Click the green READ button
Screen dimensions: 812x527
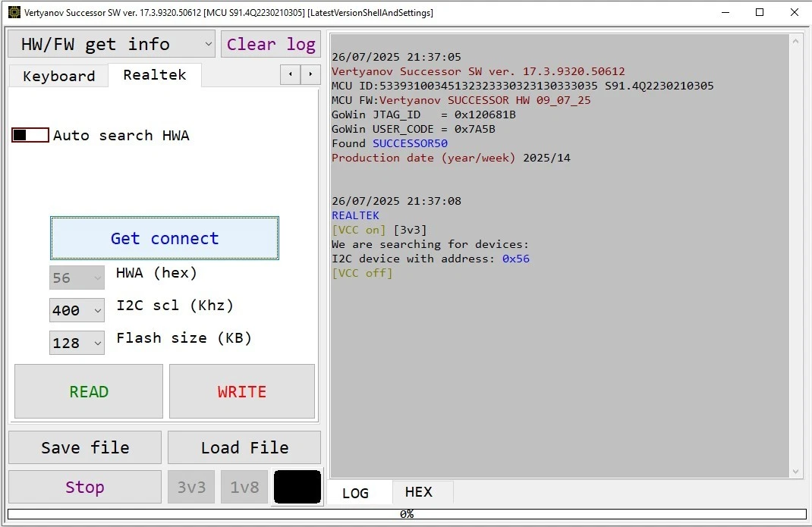coord(89,391)
